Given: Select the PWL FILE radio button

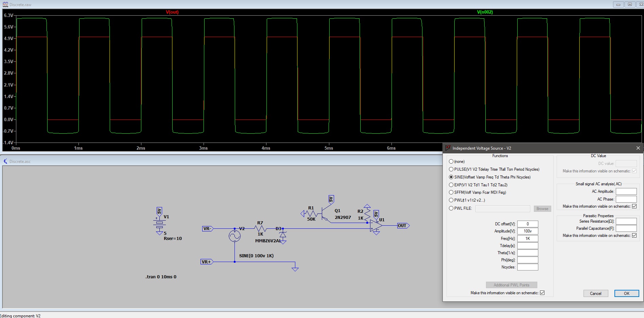Looking at the screenshot, I should pos(451,208).
